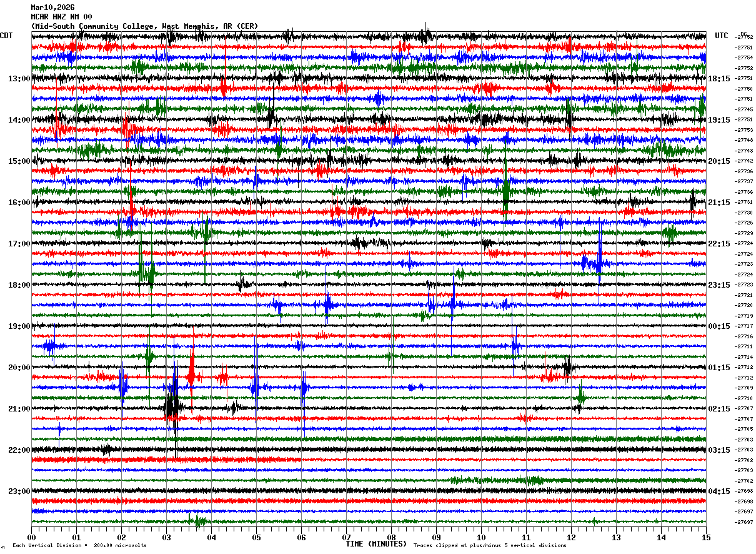Click the 'UTC' timezone label
The image size is (756, 554).
coord(722,36)
